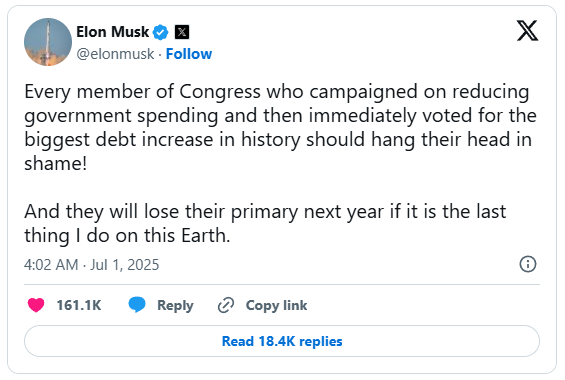Click the word Congress in the tweet
Viewport: 565px width, 380px height.
(x=220, y=91)
